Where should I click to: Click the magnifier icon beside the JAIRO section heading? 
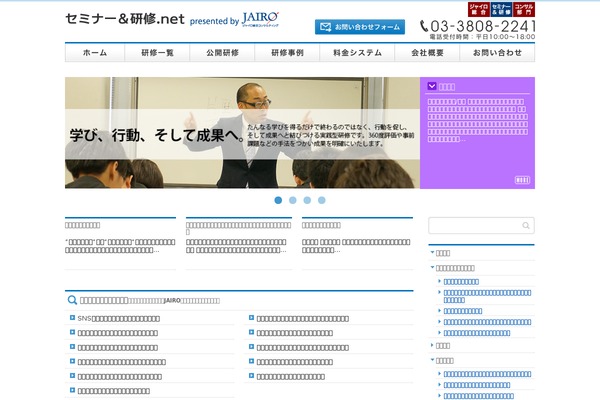click(72, 300)
